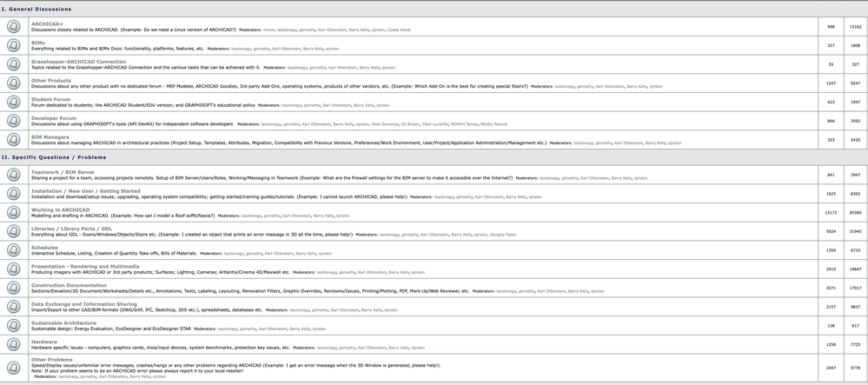Open Presentation - Rendering and Multimedia forum
This screenshot has width=868, height=385.
[x=85, y=267]
